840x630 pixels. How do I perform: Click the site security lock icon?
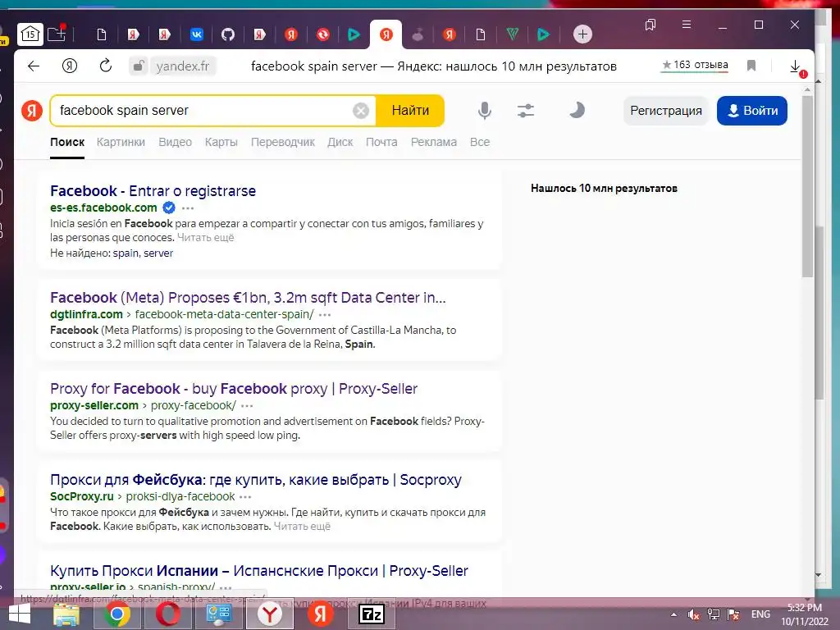point(138,66)
